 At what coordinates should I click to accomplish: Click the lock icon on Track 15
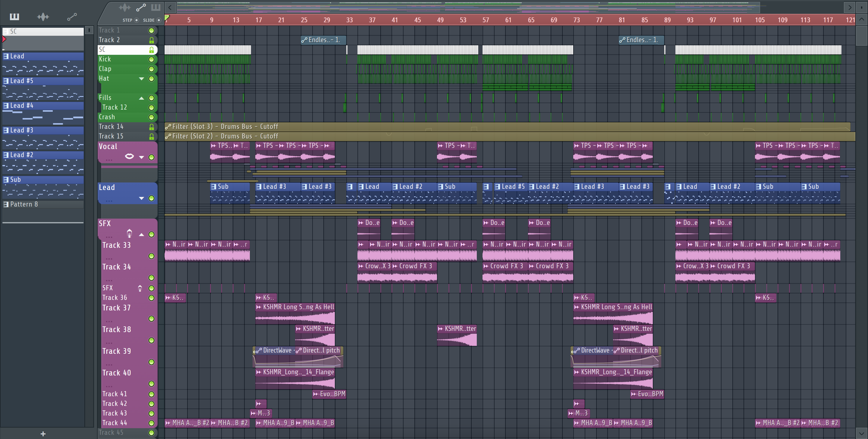click(152, 137)
